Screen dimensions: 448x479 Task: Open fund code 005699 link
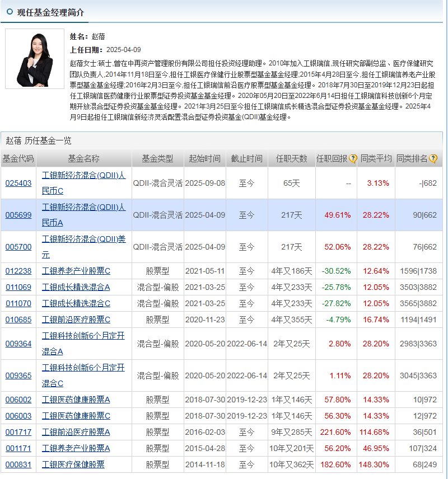point(18,215)
